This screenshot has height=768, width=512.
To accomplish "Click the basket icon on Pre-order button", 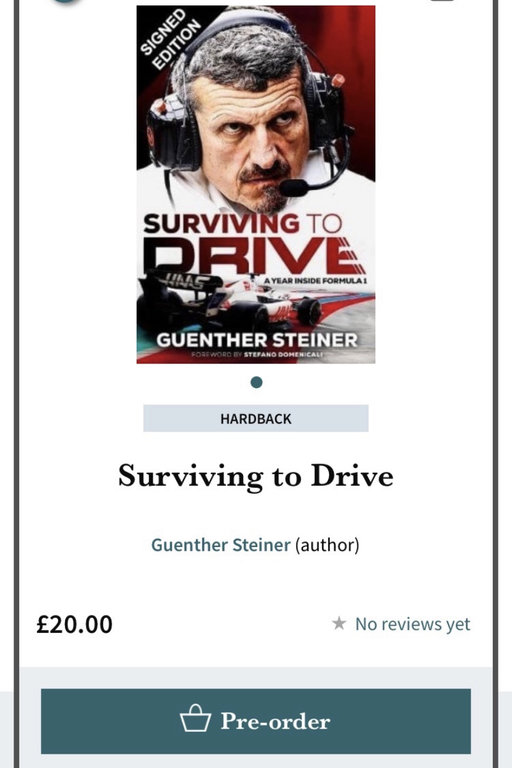I will pyautogui.click(x=195, y=718).
